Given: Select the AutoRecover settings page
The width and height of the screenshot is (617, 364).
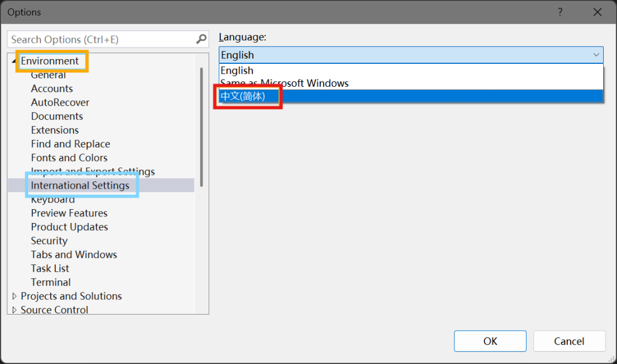Looking at the screenshot, I should tap(60, 102).
